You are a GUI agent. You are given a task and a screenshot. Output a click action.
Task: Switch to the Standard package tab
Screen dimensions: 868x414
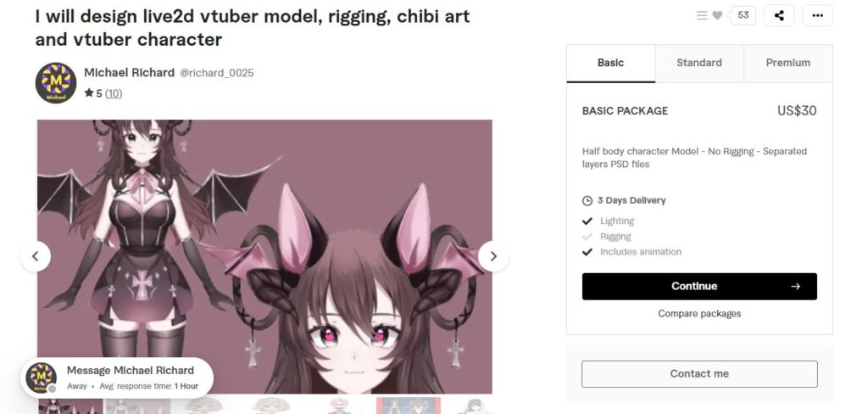coord(699,63)
